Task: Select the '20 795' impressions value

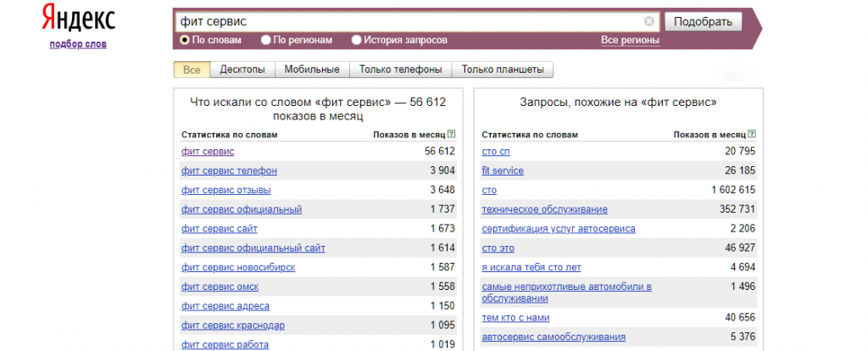Action: tap(740, 151)
